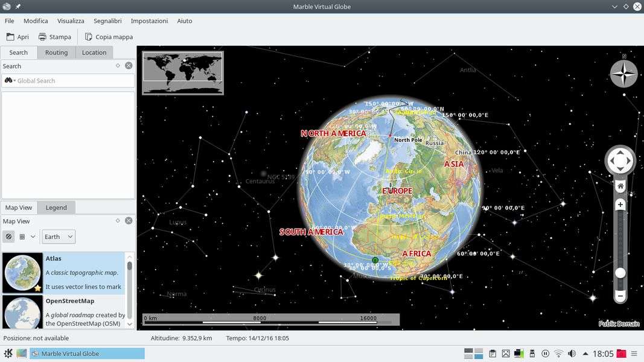Float the Map View panel
This screenshot has height=362, width=644.
point(118,221)
